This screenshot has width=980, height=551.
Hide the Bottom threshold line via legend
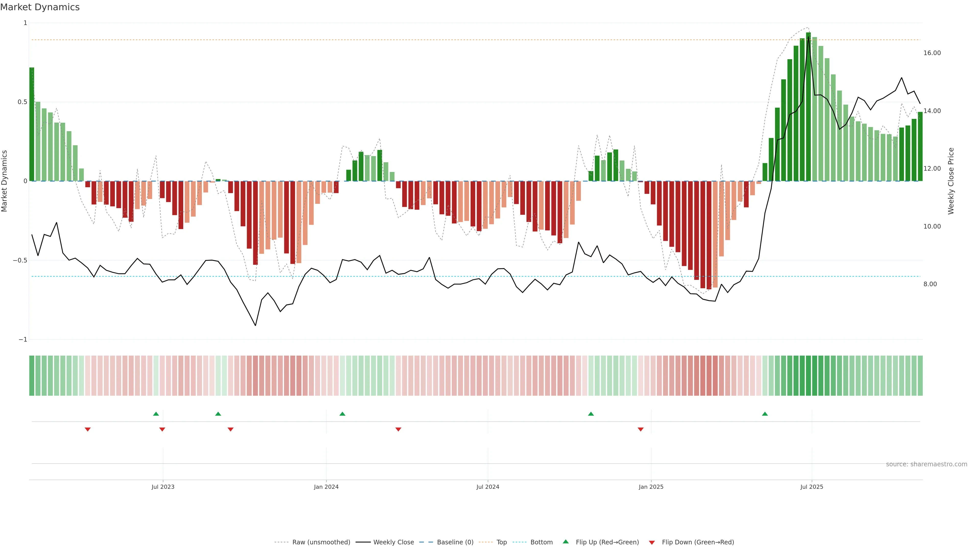(541, 542)
